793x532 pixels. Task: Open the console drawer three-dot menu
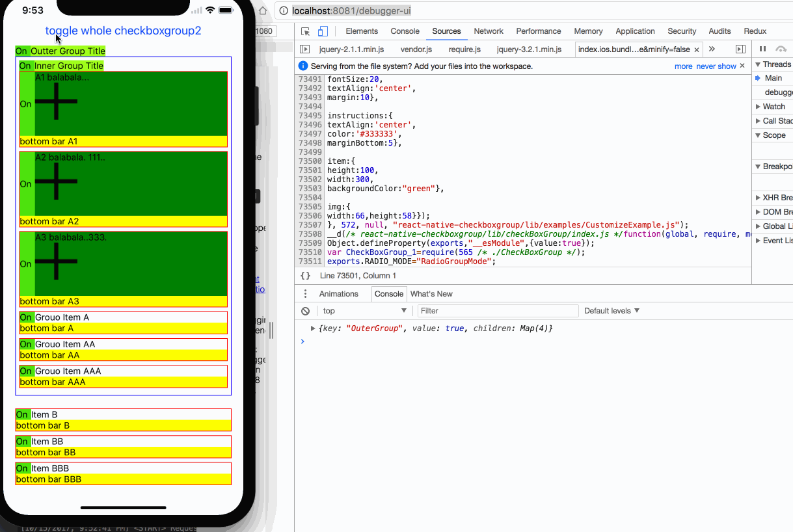coord(305,294)
